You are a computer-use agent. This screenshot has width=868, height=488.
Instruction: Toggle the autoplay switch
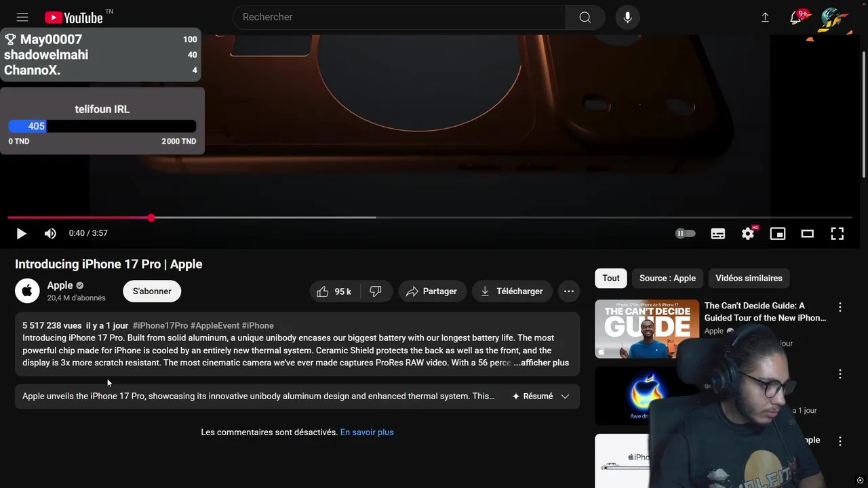click(686, 233)
